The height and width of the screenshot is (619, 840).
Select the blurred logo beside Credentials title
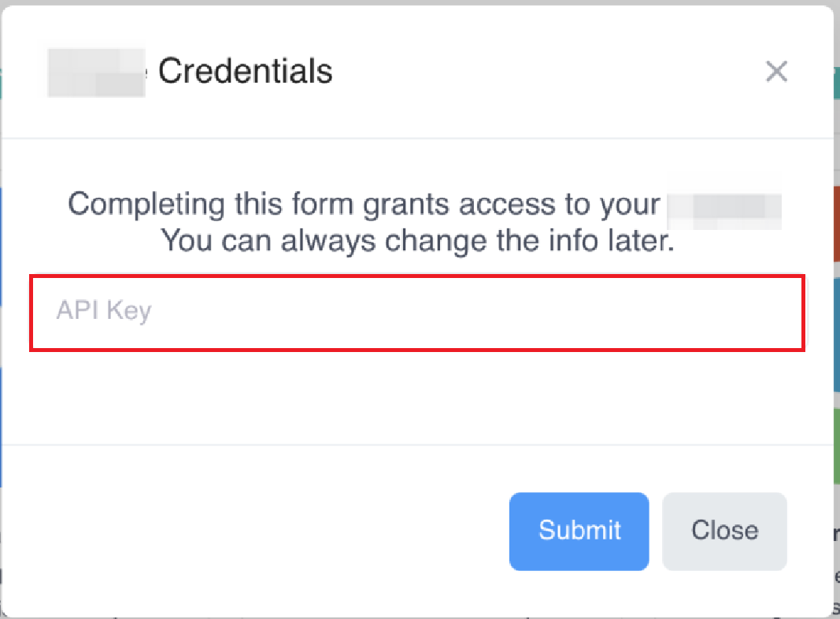(96, 71)
